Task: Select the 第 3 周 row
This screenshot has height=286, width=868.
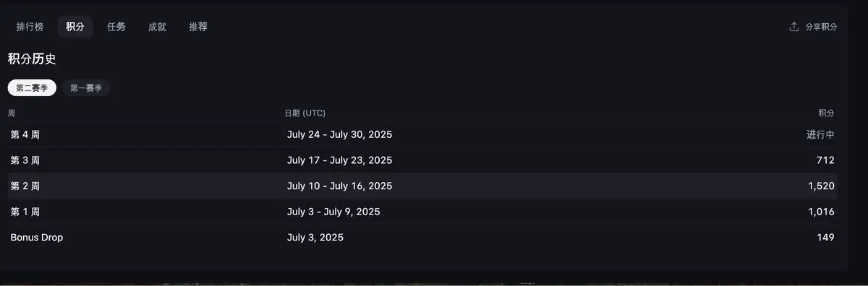Action: (x=422, y=160)
